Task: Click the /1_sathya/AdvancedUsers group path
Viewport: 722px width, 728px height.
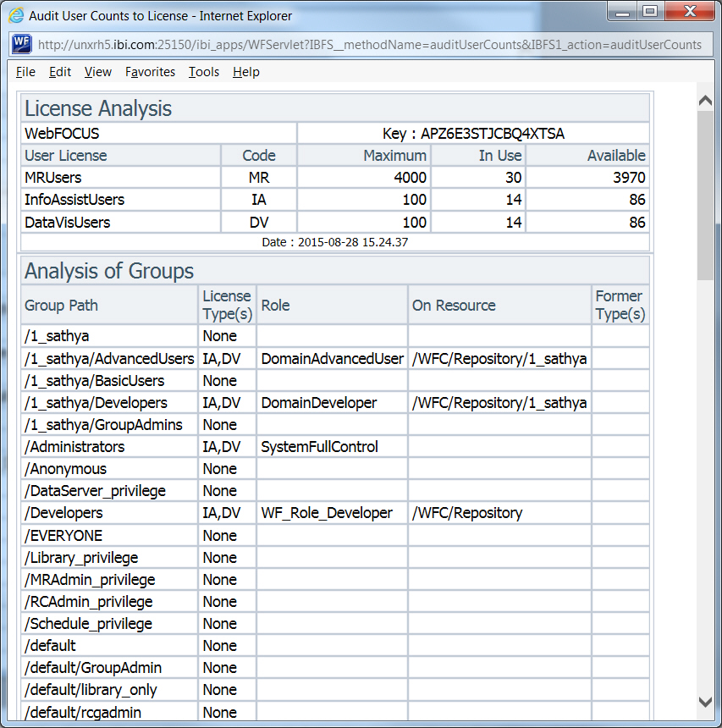Action: [x=109, y=359]
